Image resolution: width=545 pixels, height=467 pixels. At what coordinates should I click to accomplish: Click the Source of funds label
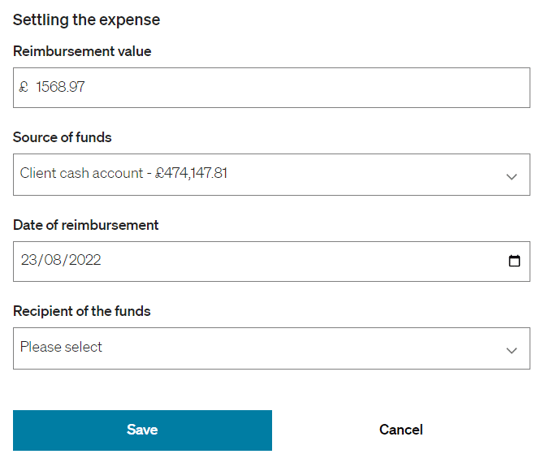[62, 137]
